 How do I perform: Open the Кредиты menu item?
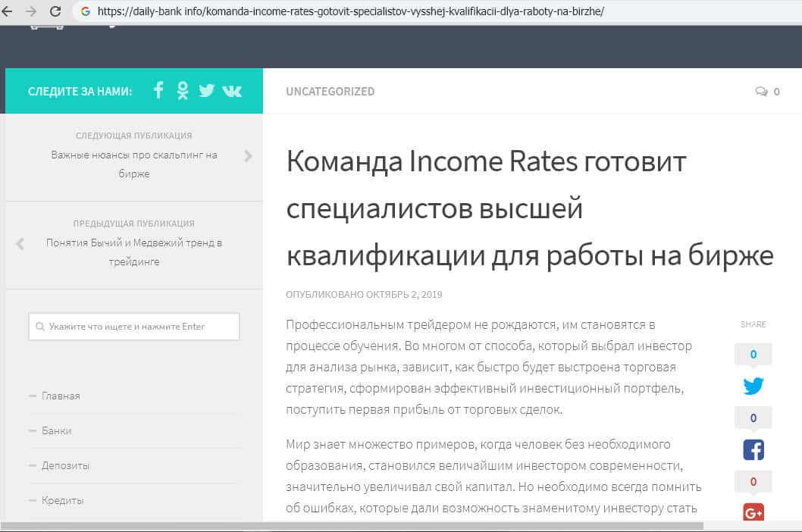coord(62,500)
